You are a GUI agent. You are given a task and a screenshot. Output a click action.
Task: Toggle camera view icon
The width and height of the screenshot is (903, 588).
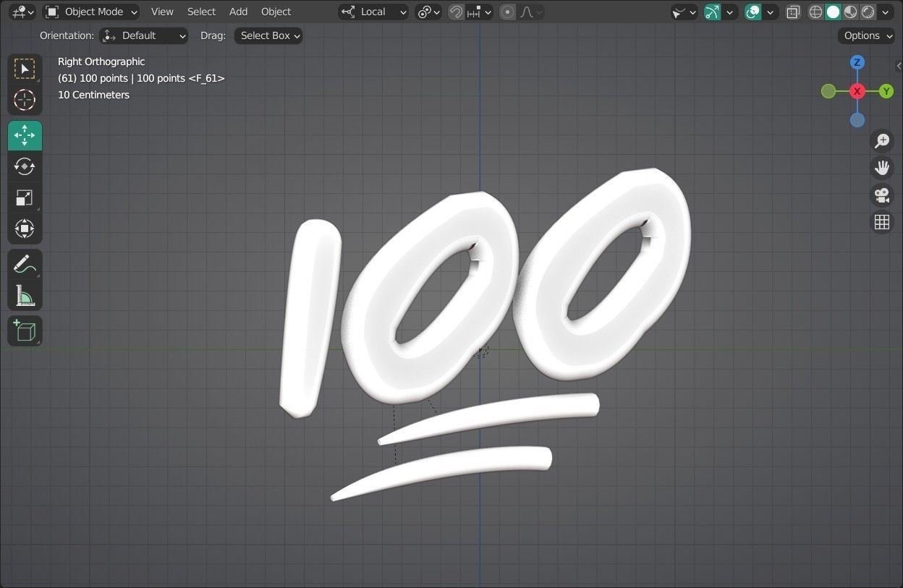point(881,195)
